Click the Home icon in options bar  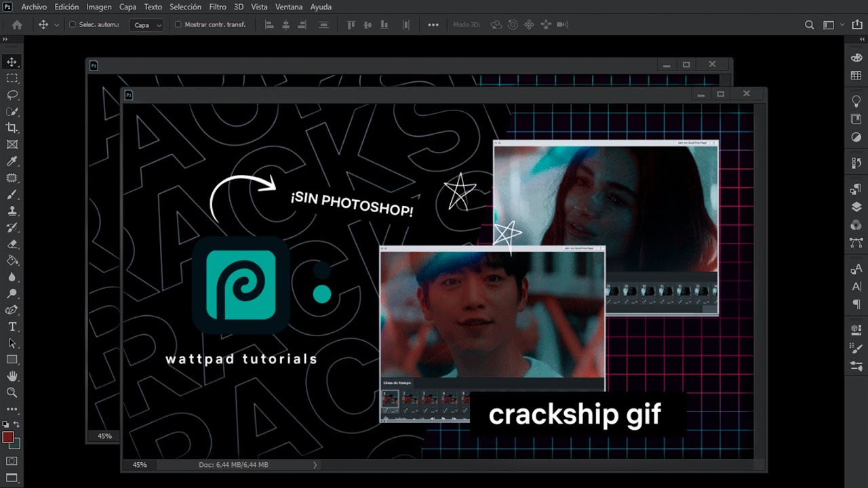[x=17, y=24]
